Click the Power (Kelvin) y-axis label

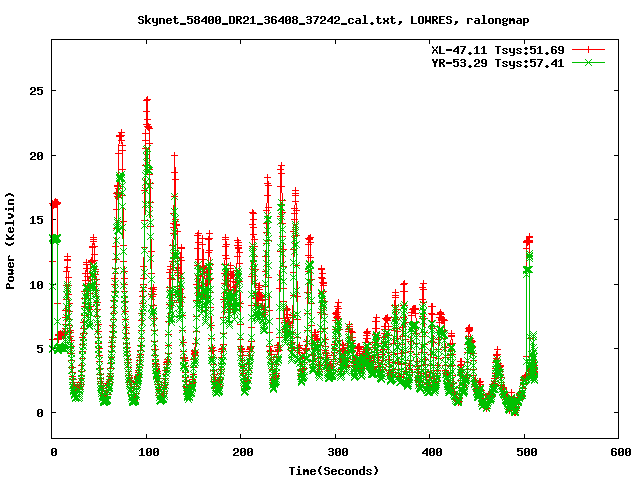pyautogui.click(x=10, y=241)
